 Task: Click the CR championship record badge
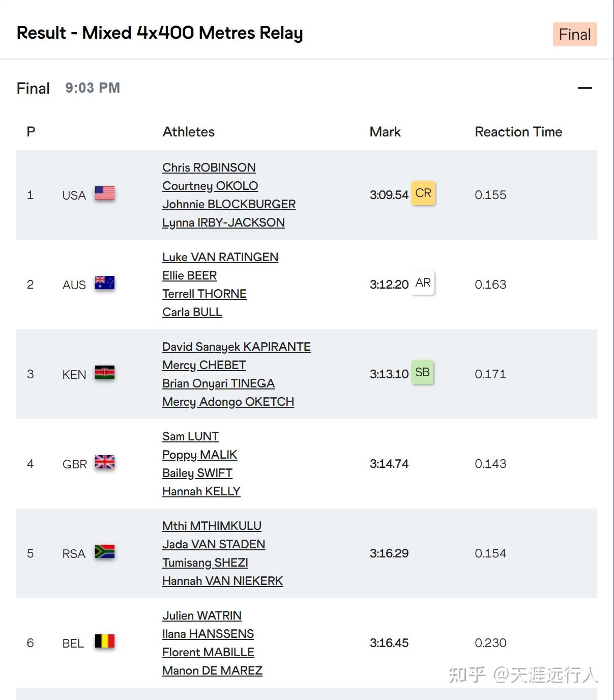pyautogui.click(x=423, y=193)
